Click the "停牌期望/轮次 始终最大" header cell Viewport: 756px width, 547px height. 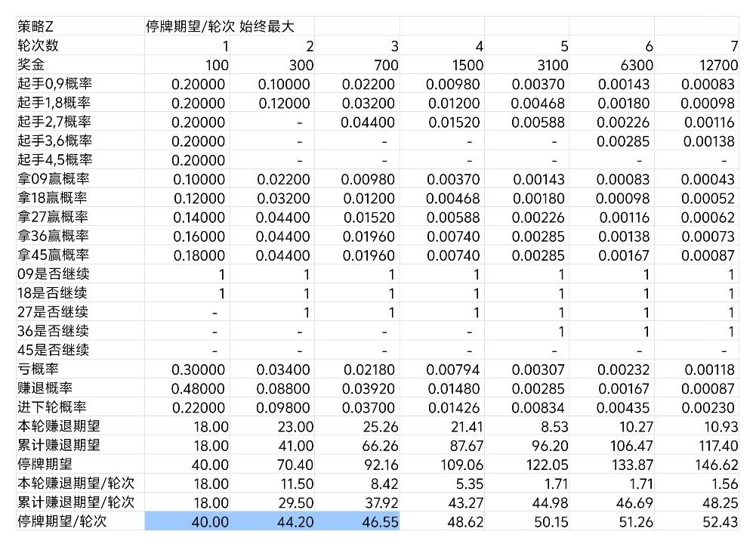pyautogui.click(x=220, y=26)
